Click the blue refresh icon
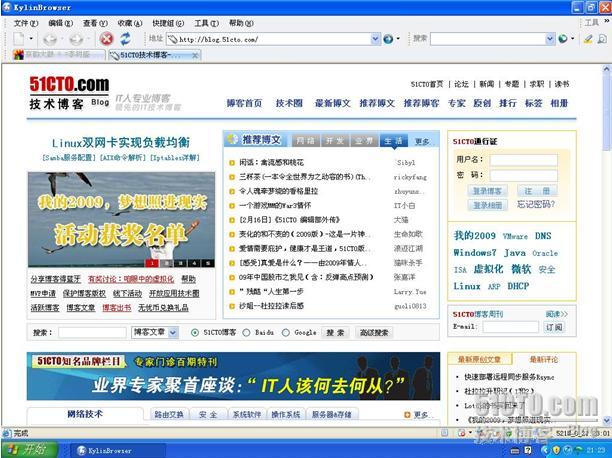Screen dimensions: 612x458 click(x=125, y=39)
